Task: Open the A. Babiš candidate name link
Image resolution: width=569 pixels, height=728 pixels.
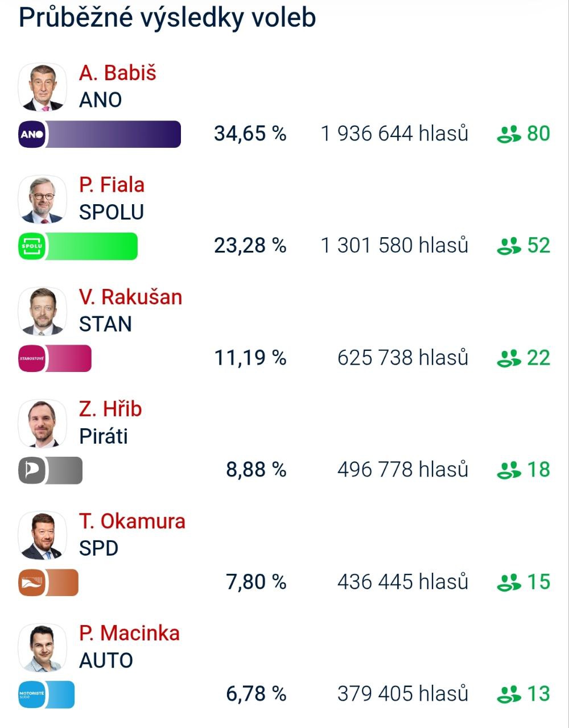Action: 117,73
